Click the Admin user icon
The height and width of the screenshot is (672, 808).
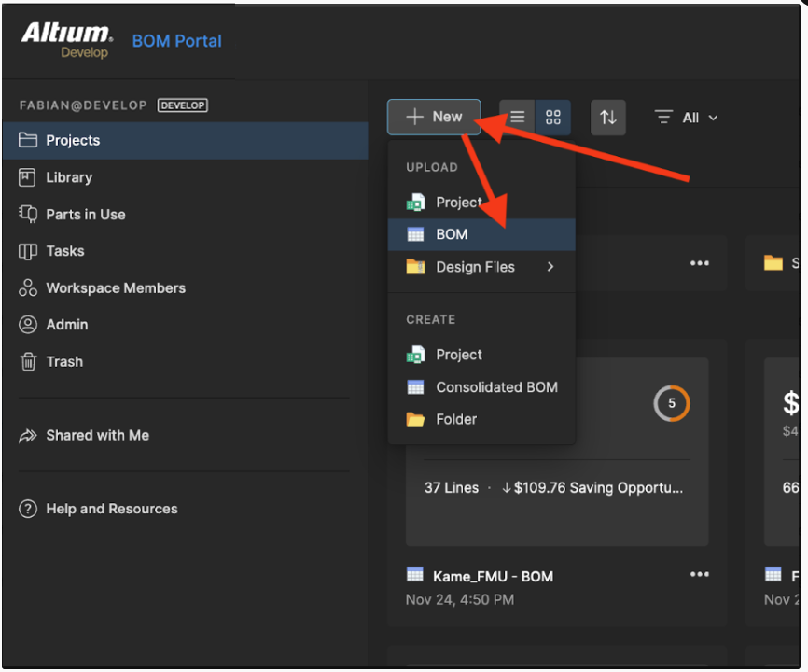coord(28,324)
